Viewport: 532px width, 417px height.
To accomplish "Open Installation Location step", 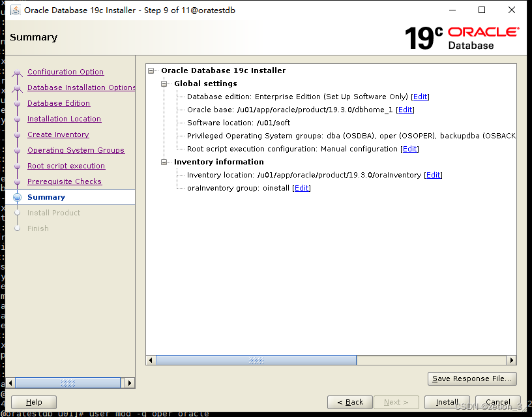I will (64, 119).
